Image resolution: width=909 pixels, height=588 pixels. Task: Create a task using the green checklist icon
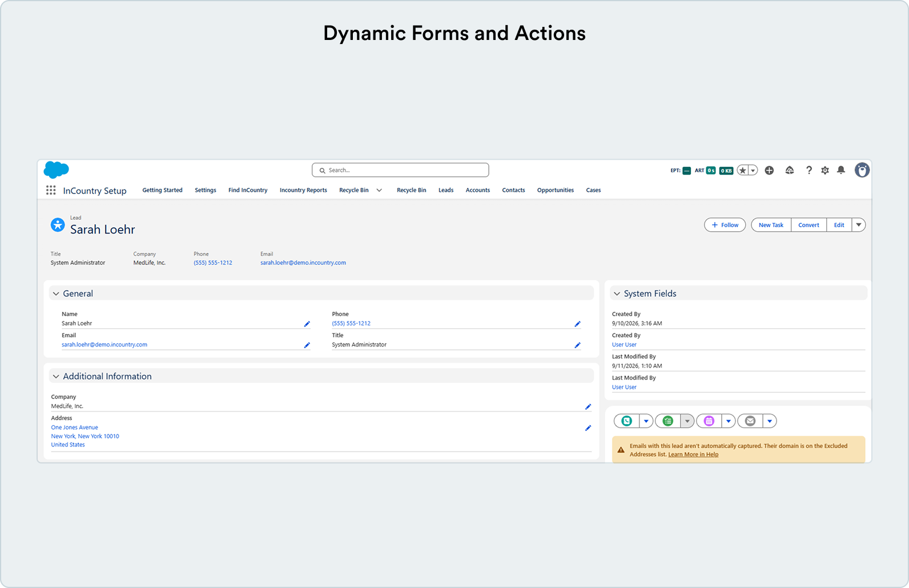pos(668,421)
